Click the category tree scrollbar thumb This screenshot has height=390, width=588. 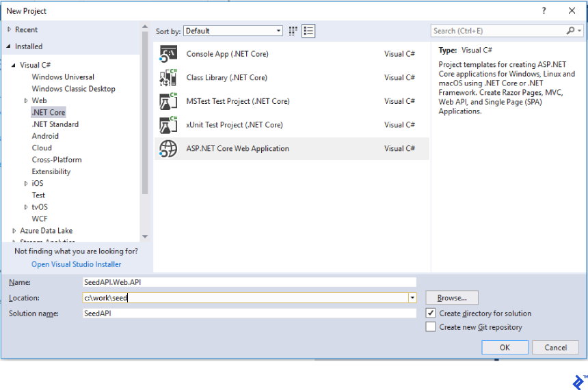pyautogui.click(x=145, y=113)
